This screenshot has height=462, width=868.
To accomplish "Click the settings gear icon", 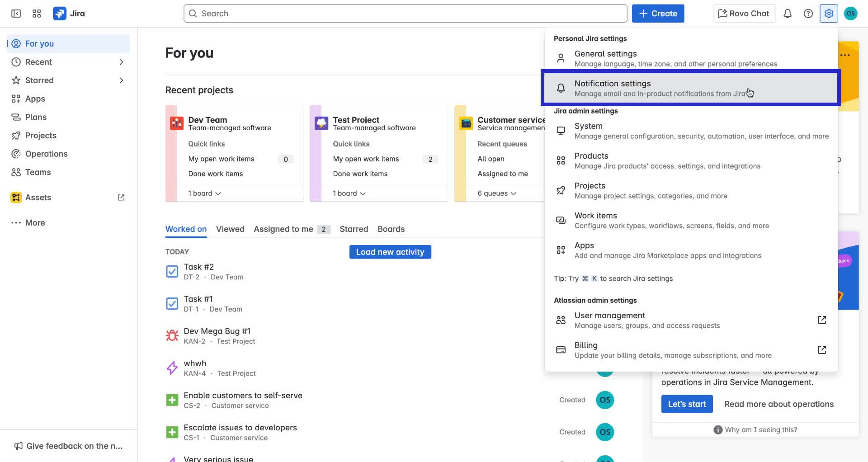I will pos(829,14).
